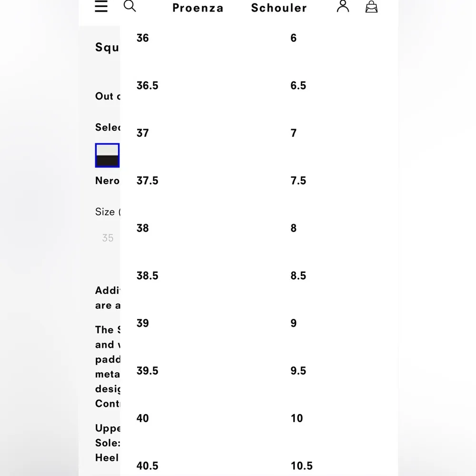The image size is (476, 476).
Task: Click EU size 36 row
Action: point(143,38)
